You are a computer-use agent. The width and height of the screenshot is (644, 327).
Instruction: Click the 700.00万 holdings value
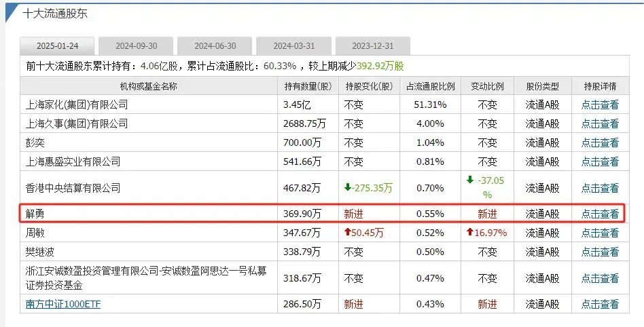click(302, 142)
